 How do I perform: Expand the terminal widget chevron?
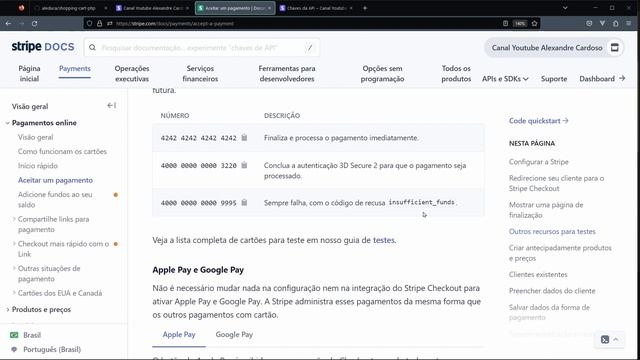[x=616, y=339]
